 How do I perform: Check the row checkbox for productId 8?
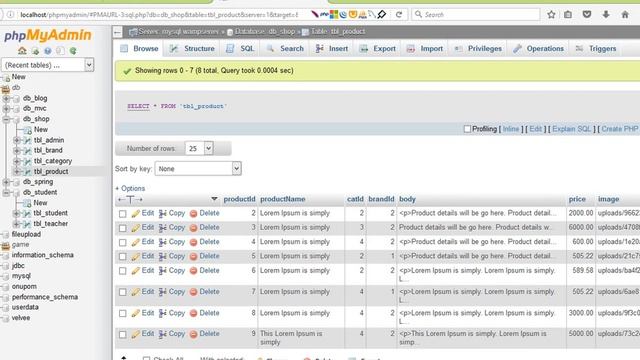pos(122,313)
